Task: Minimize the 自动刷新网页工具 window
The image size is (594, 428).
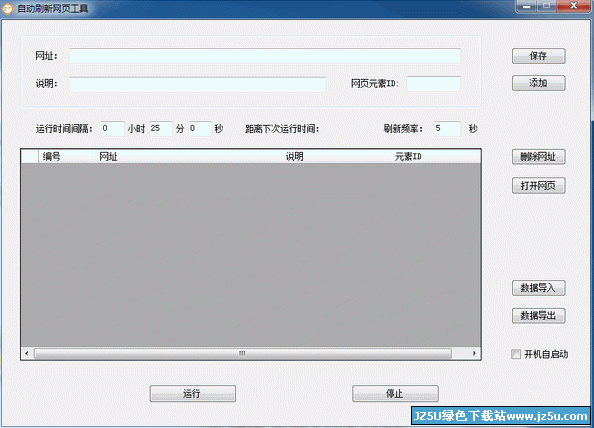Action: 527,6
